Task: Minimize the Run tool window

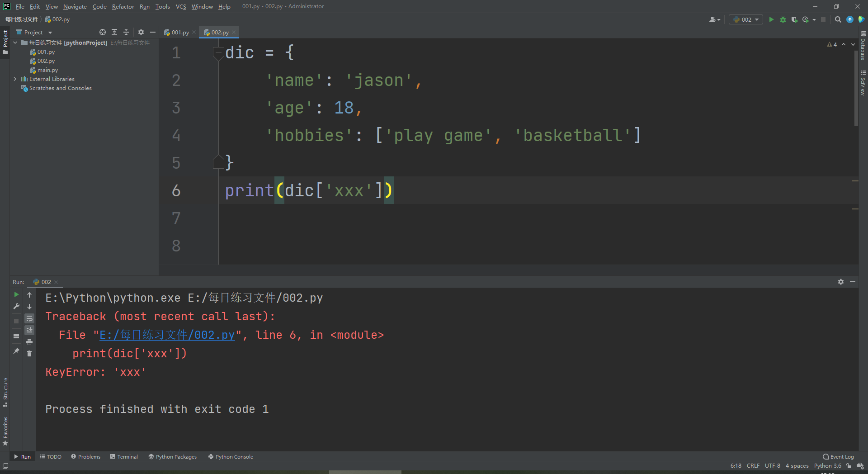Action: (x=853, y=282)
